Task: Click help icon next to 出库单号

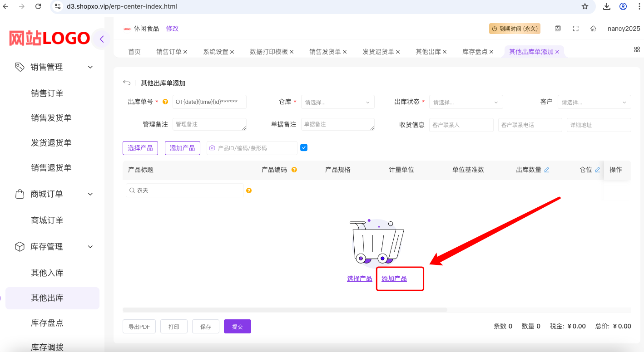Action: 165,102
